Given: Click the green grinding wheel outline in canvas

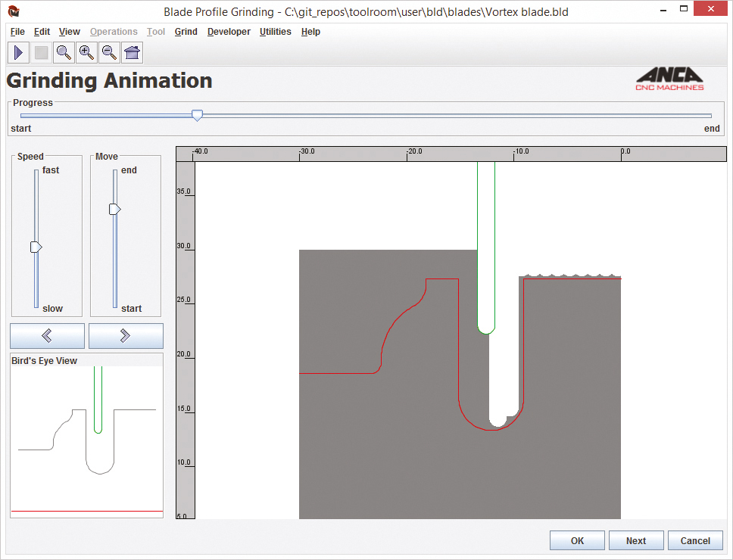Looking at the screenshot, I should coord(486,247).
